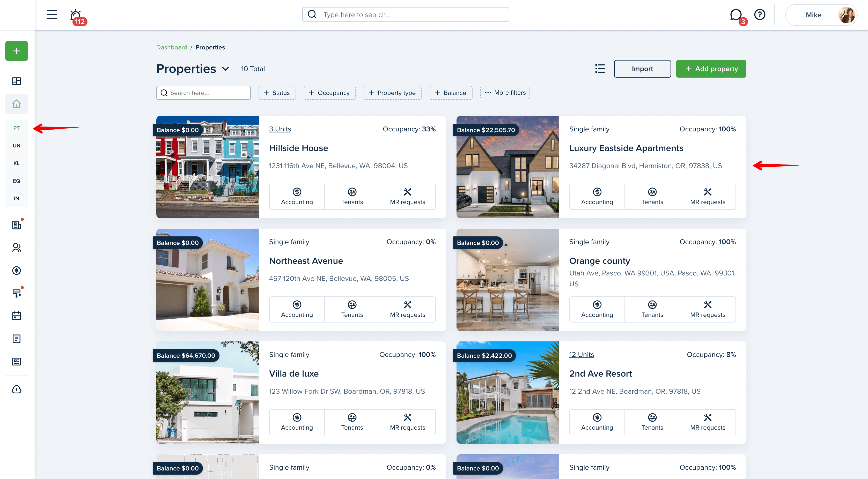Select IN in sidebar submenu

point(17,198)
